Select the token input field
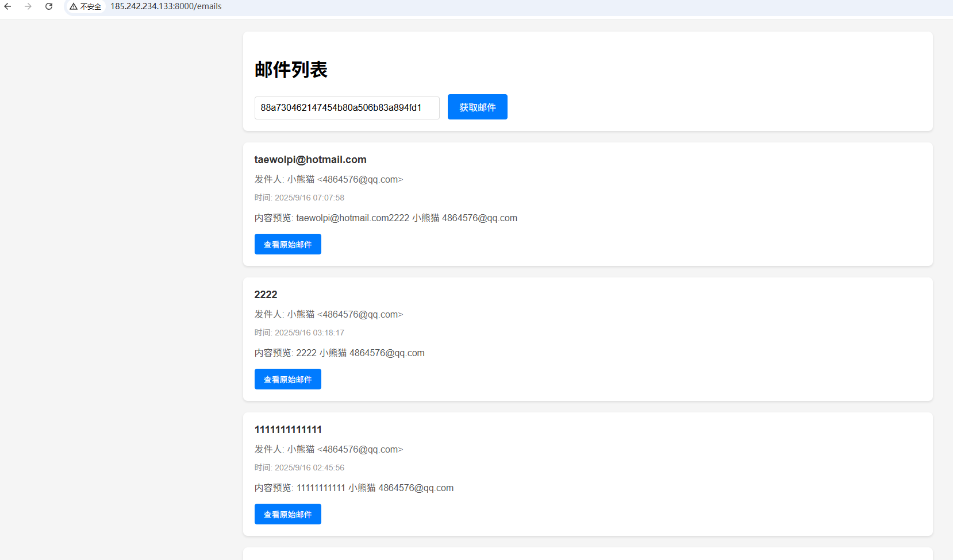 click(x=347, y=108)
